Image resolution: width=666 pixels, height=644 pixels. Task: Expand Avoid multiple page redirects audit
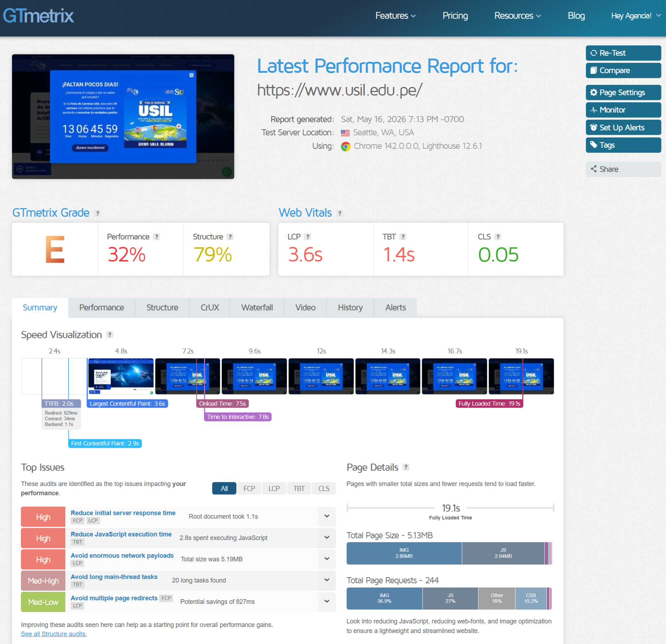[327, 602]
